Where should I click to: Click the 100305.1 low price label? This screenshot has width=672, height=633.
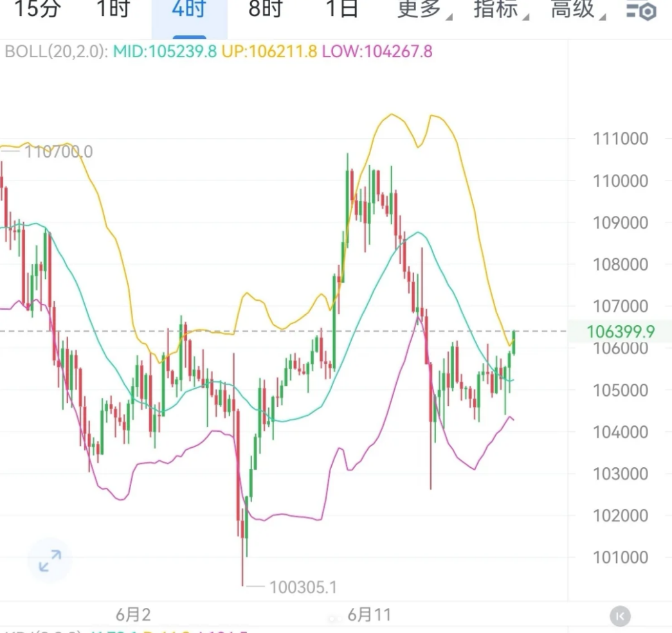pos(303,587)
